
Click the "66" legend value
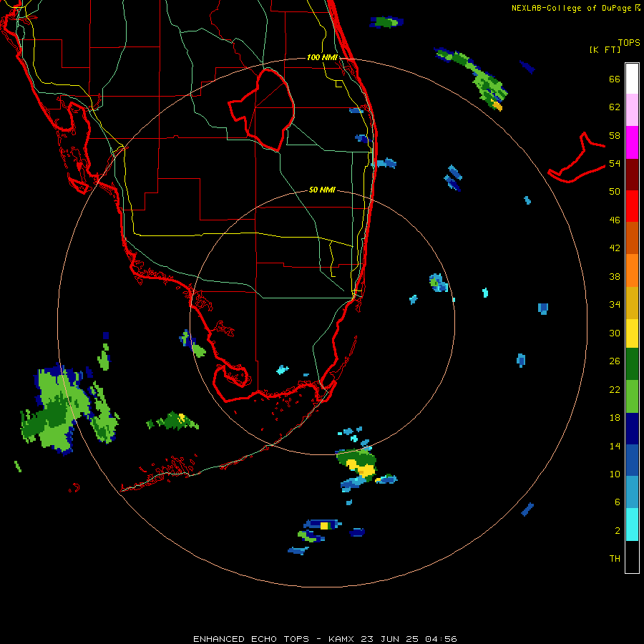(x=615, y=79)
